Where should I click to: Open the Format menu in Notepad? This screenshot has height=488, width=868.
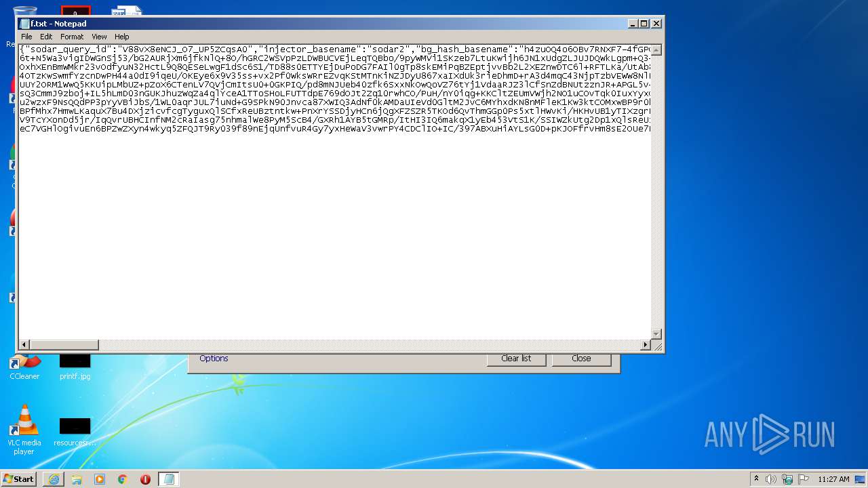(72, 37)
